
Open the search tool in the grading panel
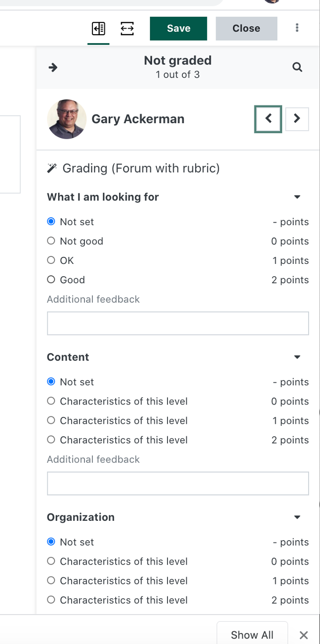pos(297,67)
